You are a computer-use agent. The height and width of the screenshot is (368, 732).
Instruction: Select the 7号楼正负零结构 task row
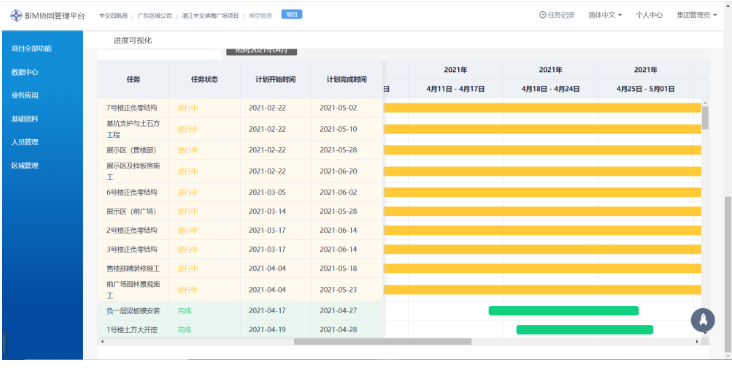240,108
